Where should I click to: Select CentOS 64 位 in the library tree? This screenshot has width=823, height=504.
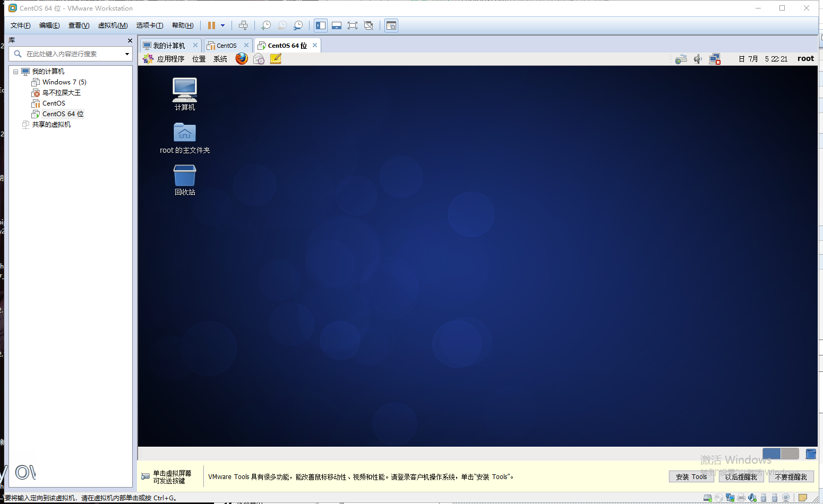pyautogui.click(x=58, y=114)
